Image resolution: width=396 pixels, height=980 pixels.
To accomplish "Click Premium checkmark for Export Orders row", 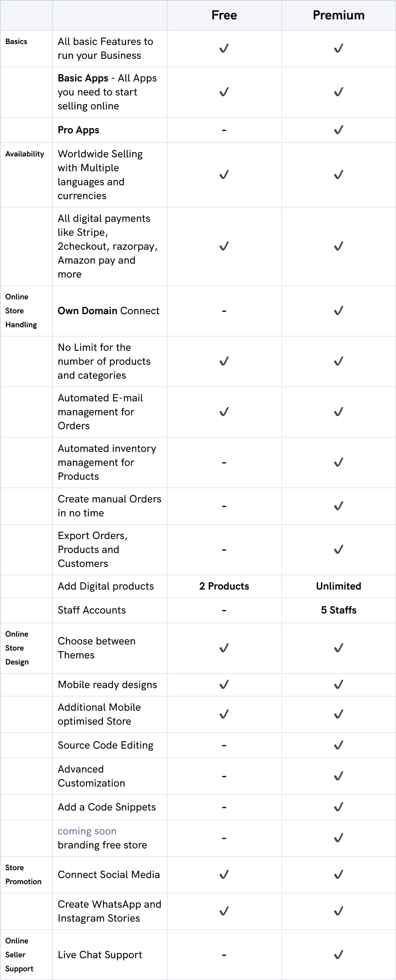I will [x=338, y=549].
